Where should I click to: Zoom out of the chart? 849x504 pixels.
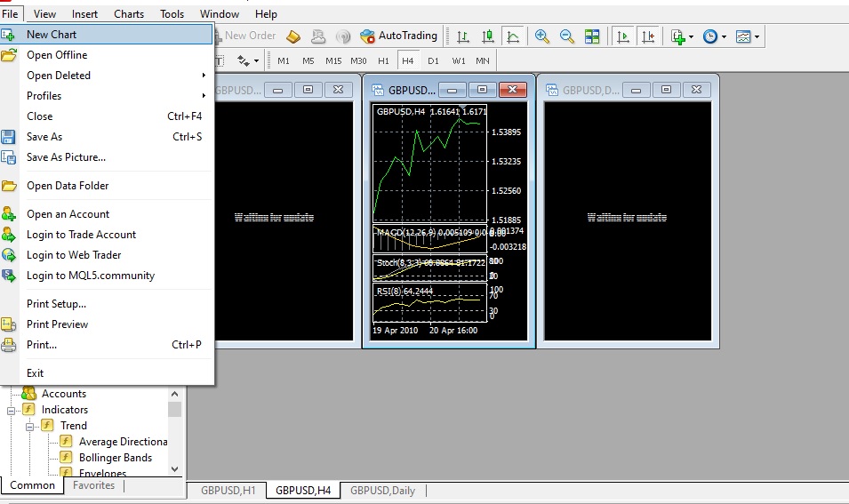point(567,36)
